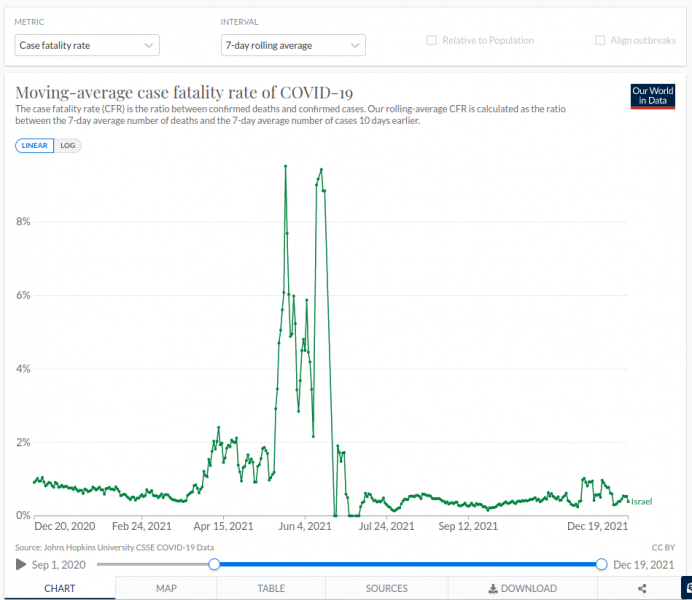Viewport: 692px width, 600px height.
Task: Open the share icon tab
Action: pos(641,589)
